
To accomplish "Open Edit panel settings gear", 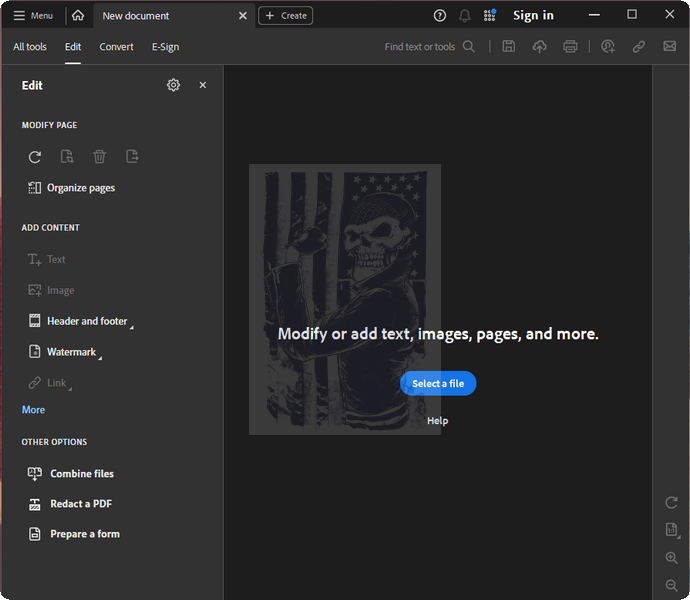I will point(173,85).
